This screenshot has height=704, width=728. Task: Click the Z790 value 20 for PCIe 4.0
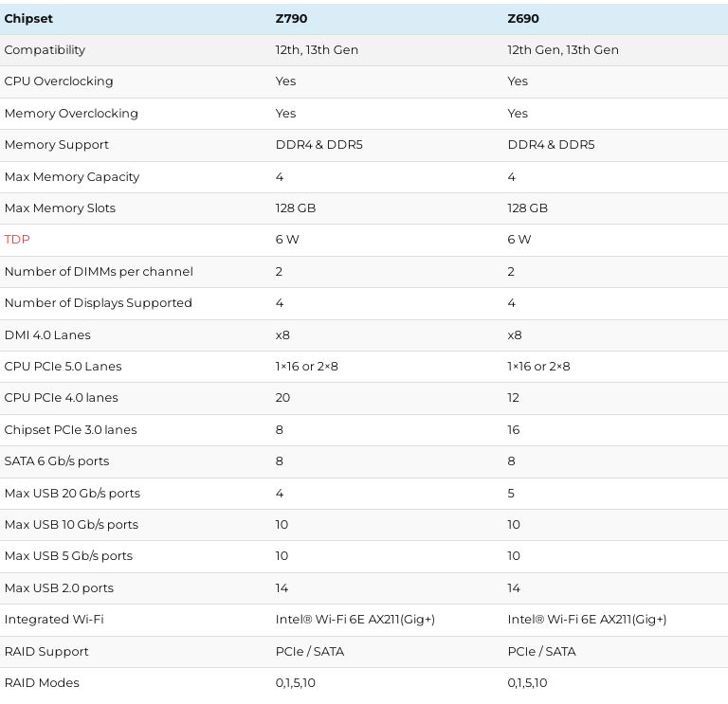pos(282,398)
